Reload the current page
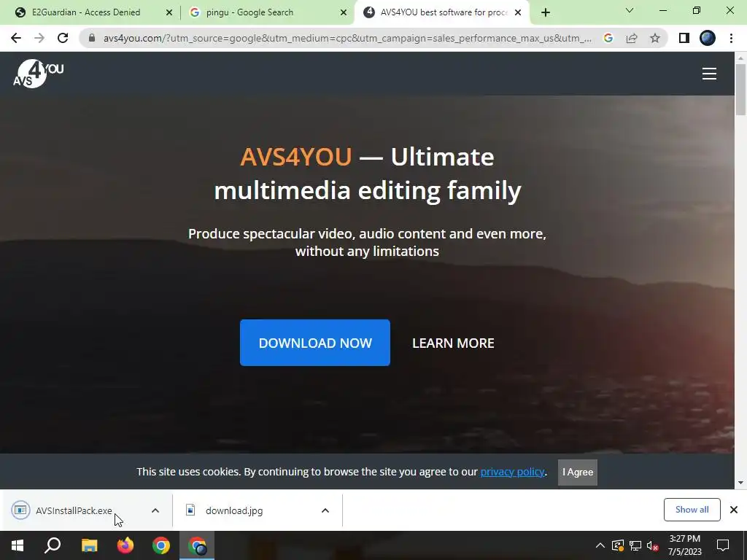This screenshot has width=747, height=560. coord(63,38)
